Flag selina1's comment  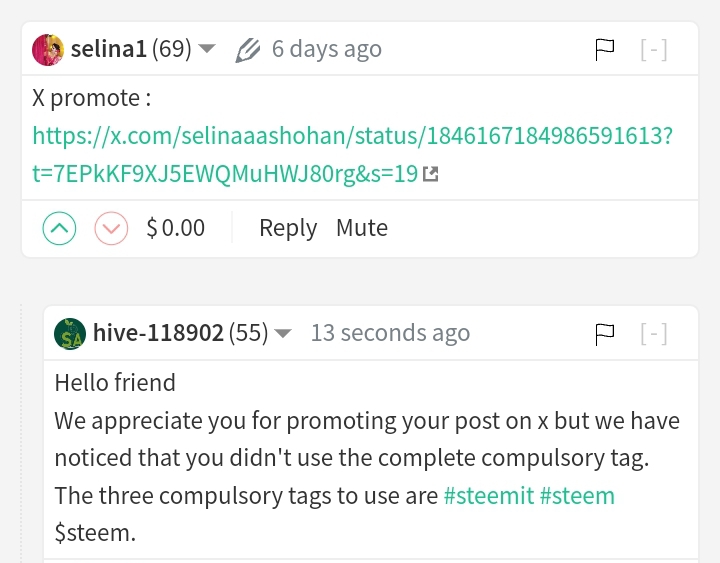click(604, 50)
